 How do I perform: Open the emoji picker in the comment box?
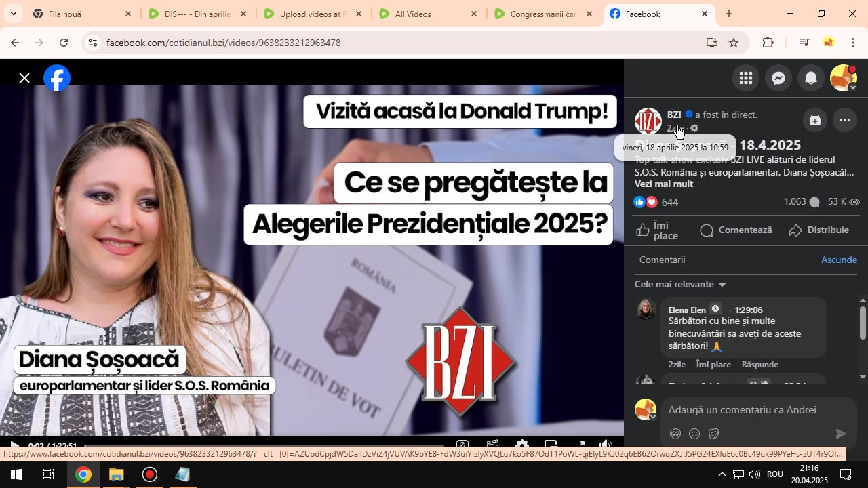point(694,434)
